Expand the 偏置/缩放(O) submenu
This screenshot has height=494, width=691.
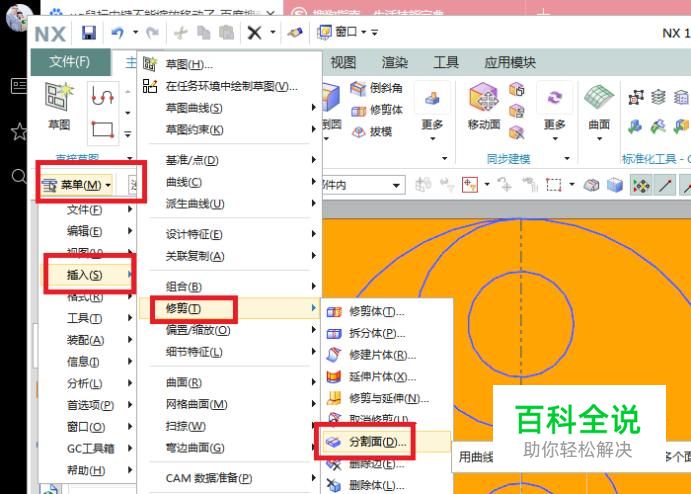coord(229,330)
